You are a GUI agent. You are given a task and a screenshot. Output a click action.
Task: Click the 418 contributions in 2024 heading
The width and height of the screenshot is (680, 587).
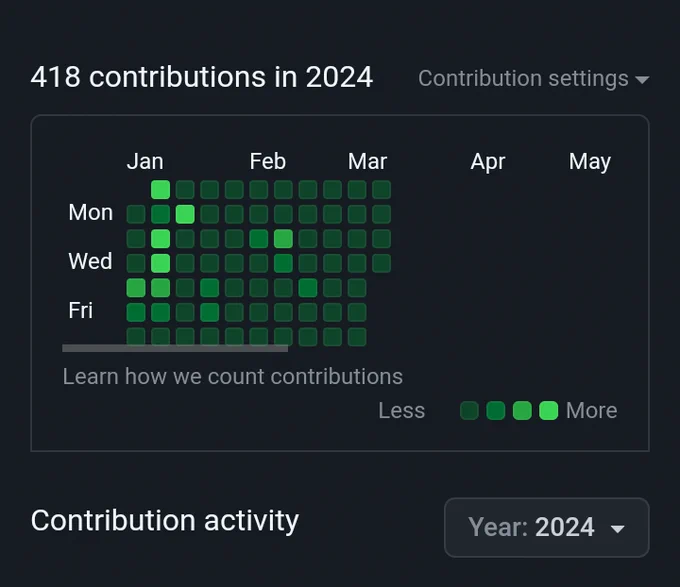(202, 77)
